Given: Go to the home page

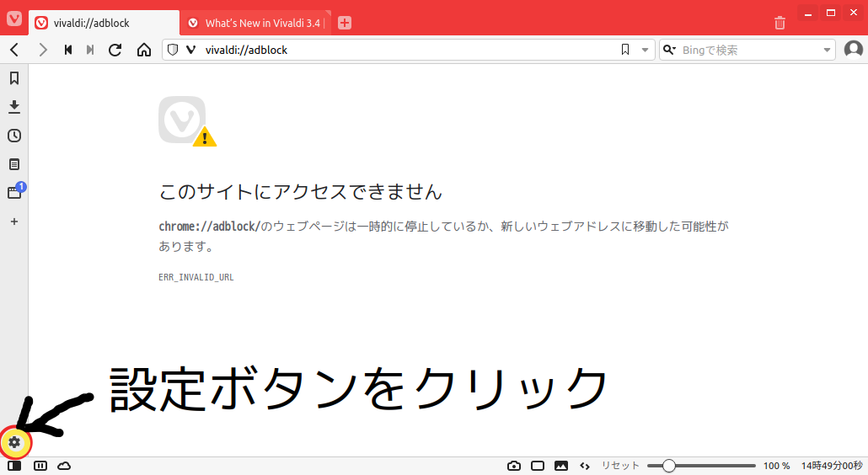Looking at the screenshot, I should 144,50.
